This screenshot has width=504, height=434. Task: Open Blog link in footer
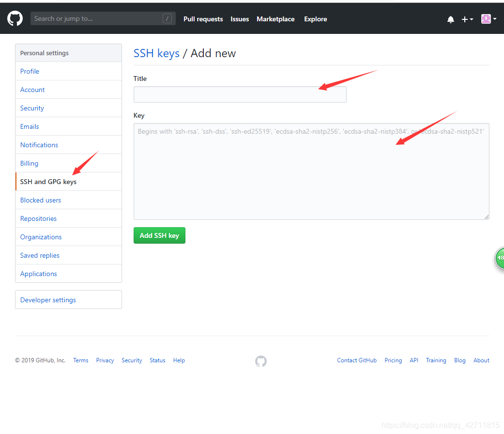coord(459,360)
